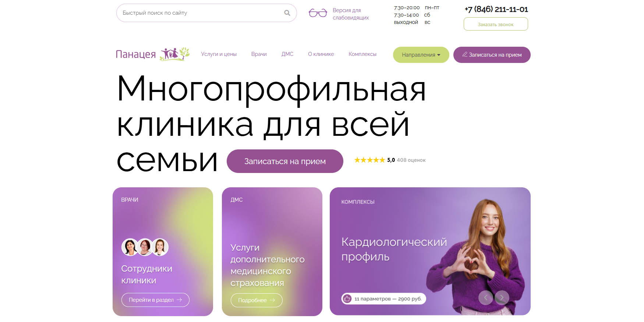Advance to the next carousel slide
This screenshot has width=644, height=322.
pyautogui.click(x=502, y=297)
